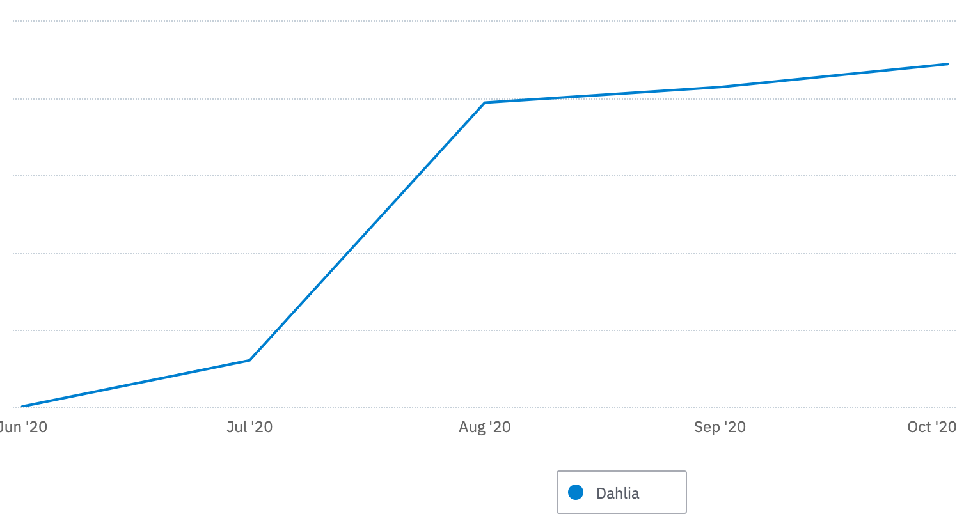Click the blue Dahlia legend dot
980x528 pixels.
[x=576, y=492]
